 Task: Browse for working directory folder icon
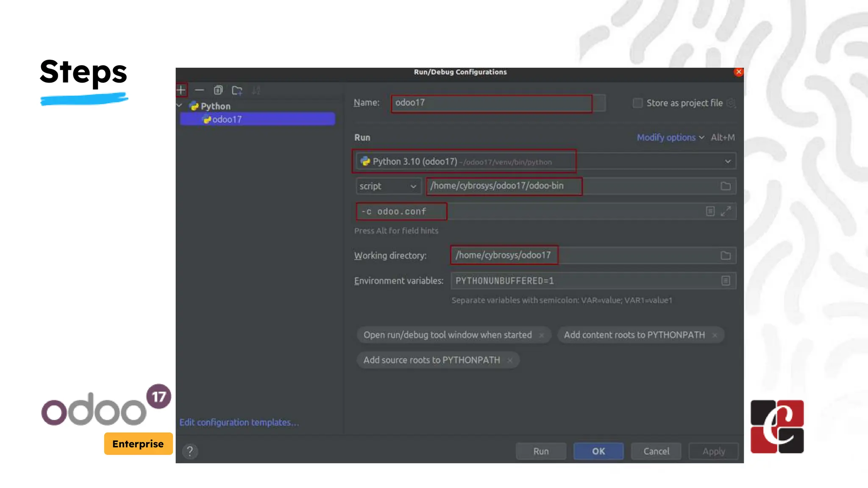coord(726,256)
